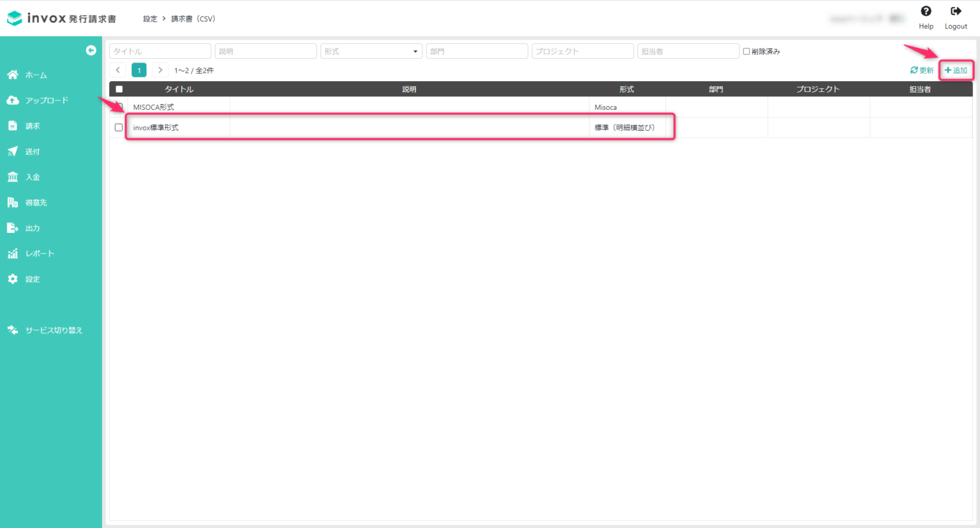Toggle select-all checkbox in table header
980x528 pixels.
pos(119,89)
